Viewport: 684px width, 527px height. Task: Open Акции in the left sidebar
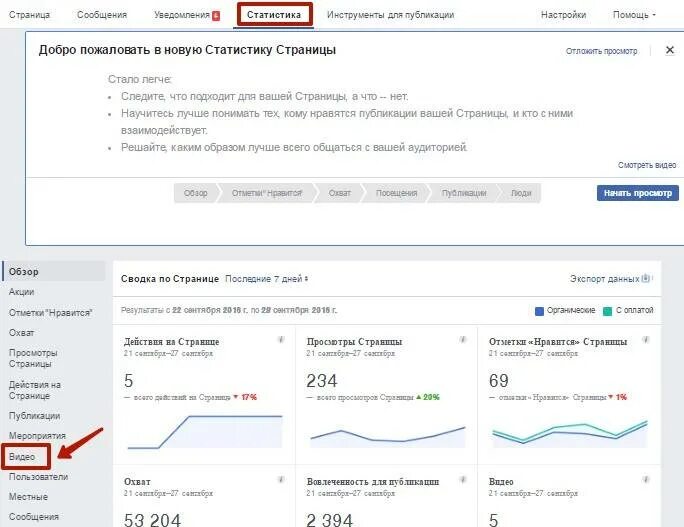coord(21,292)
